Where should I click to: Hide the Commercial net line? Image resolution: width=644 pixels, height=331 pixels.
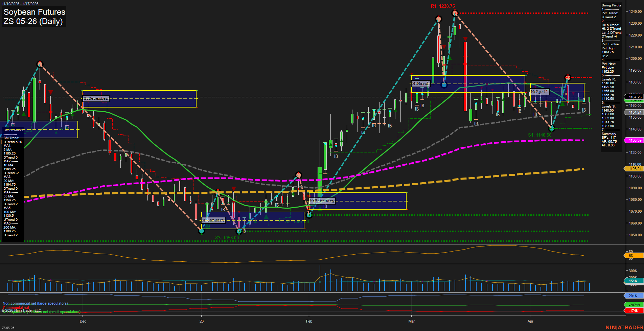(15, 307)
